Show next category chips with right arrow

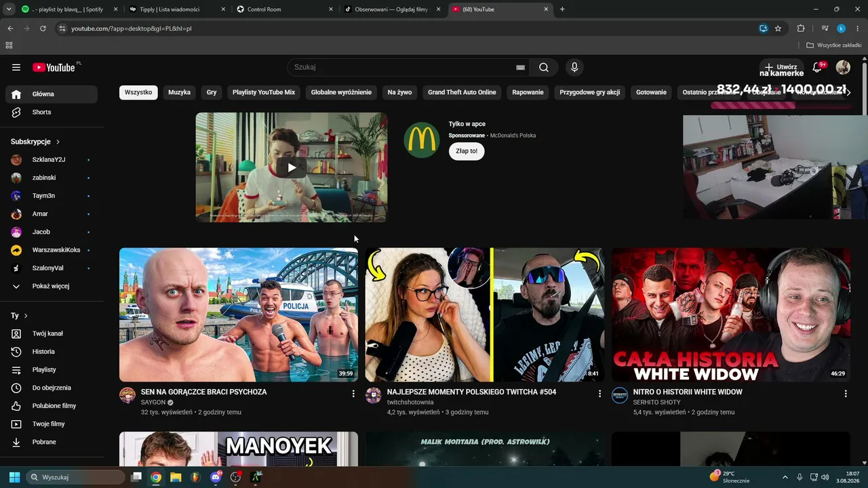(x=848, y=92)
